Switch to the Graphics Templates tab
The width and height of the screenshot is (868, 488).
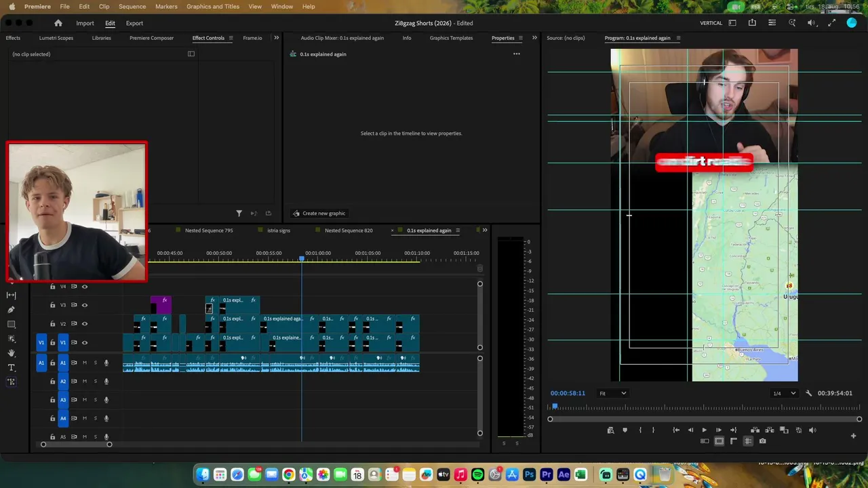451,38
